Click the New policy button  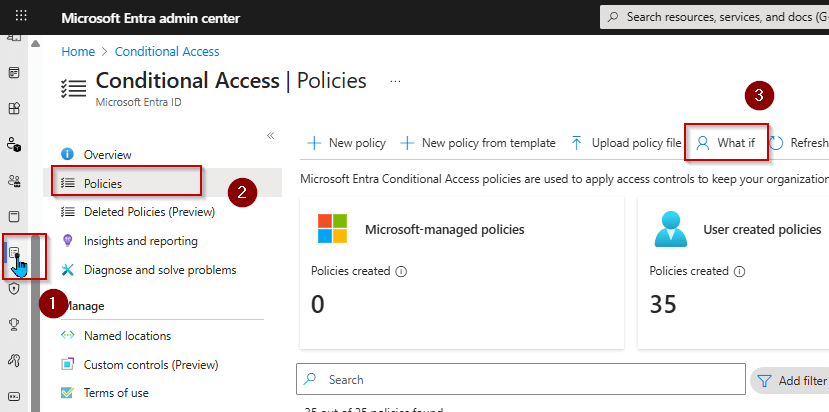346,143
